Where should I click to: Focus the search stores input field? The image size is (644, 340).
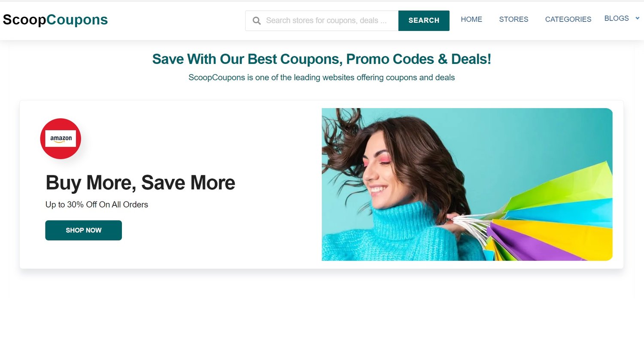point(322,21)
